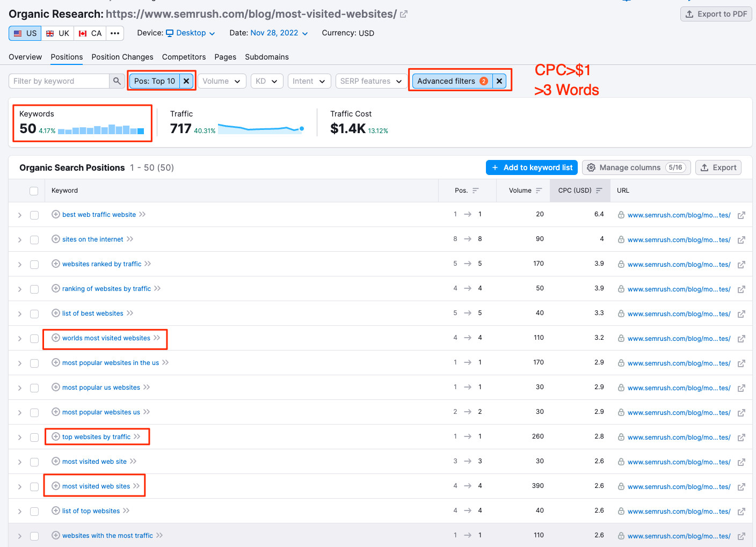
Task: Click the Keywords trend bar chart
Action: pyautogui.click(x=101, y=129)
